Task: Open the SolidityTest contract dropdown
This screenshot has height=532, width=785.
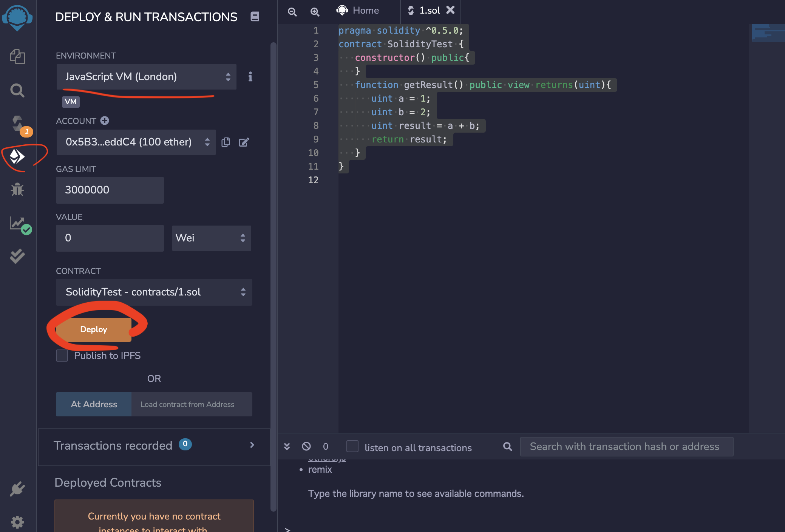Action: [x=154, y=292]
